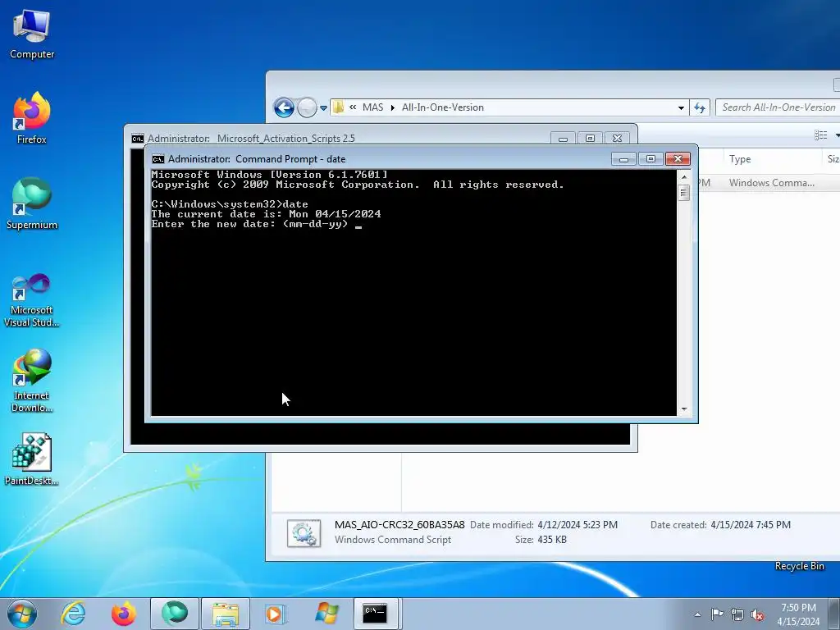Image resolution: width=840 pixels, height=630 pixels.
Task: Open Firefox from the taskbar
Action: (123, 614)
